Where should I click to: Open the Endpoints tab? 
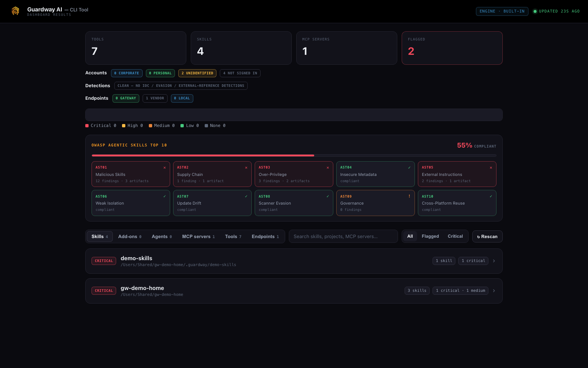[x=265, y=237]
